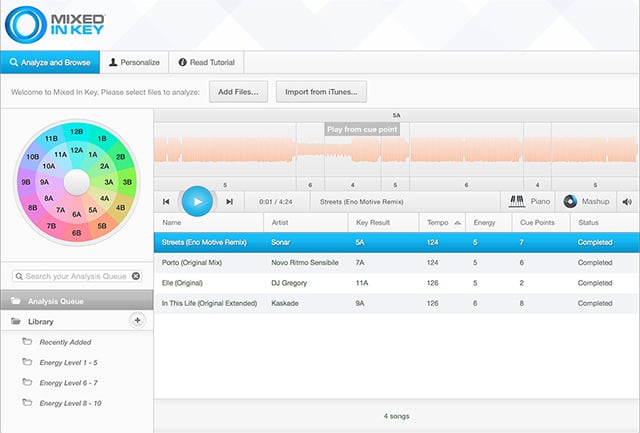Add a new playlist with plus button

pos(138,320)
